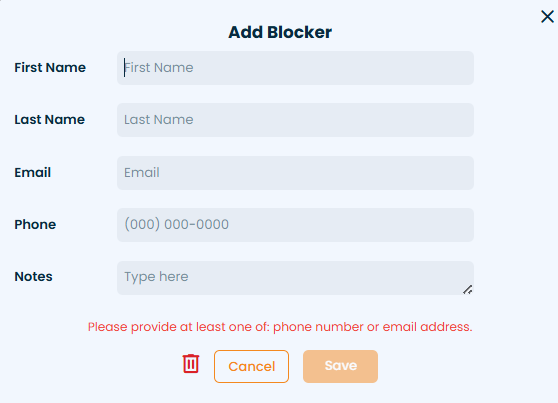The image size is (558, 403).
Task: Click the Notes textarea resize handle
Action: pos(468,289)
